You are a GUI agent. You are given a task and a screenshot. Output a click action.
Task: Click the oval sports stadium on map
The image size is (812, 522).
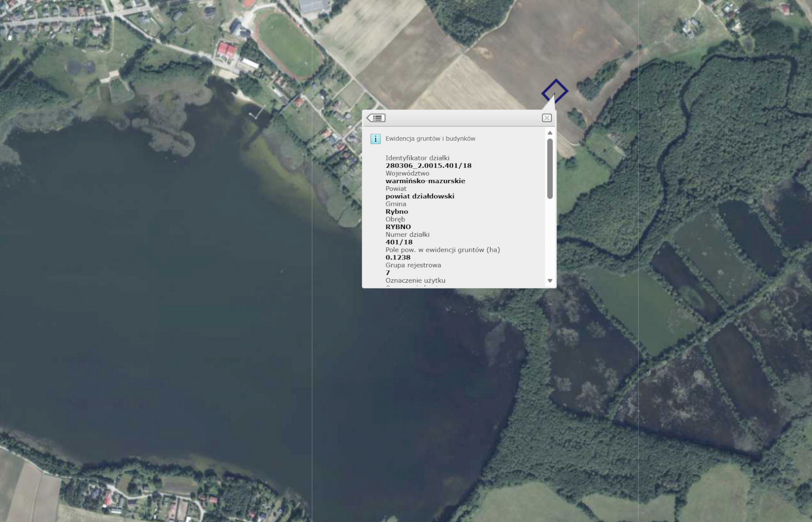tap(285, 44)
